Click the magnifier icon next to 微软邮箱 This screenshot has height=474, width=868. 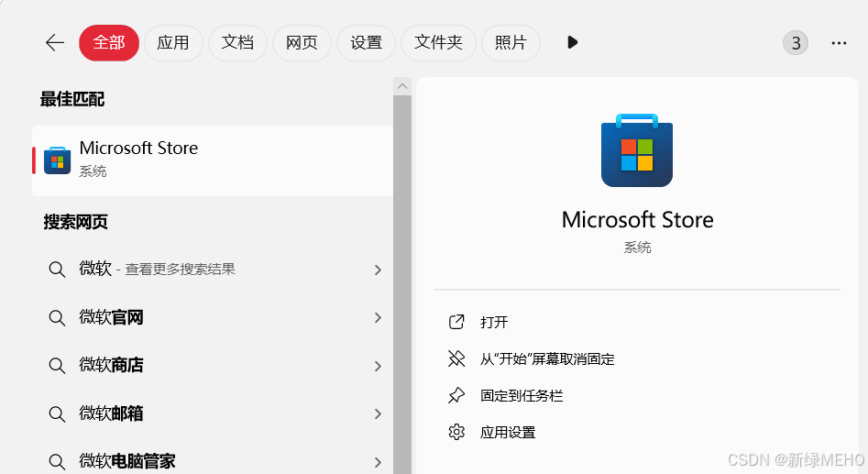(x=57, y=413)
